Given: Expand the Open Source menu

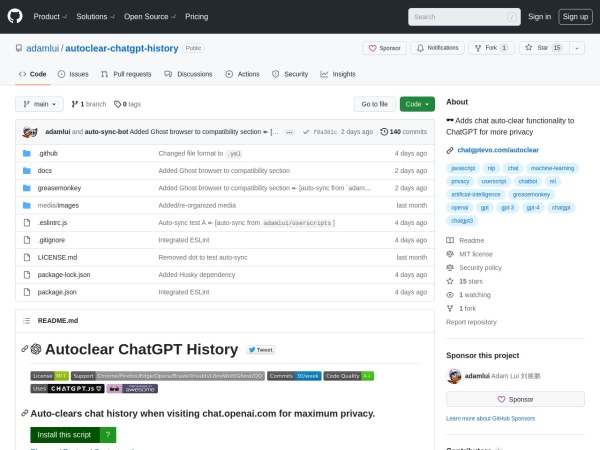Looking at the screenshot, I should (150, 16).
